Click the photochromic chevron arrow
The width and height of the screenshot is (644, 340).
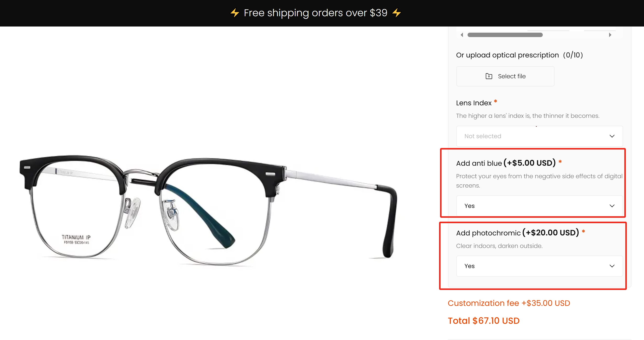(x=612, y=266)
